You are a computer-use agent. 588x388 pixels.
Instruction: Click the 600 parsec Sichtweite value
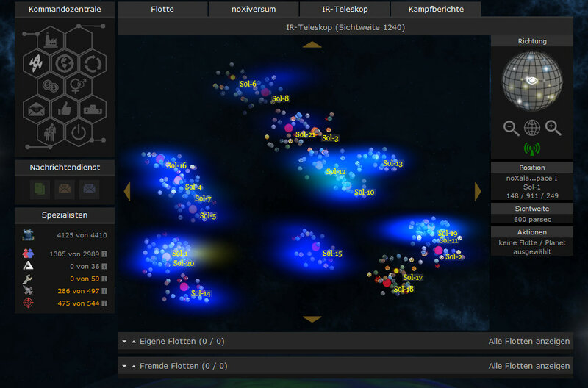coord(531,219)
